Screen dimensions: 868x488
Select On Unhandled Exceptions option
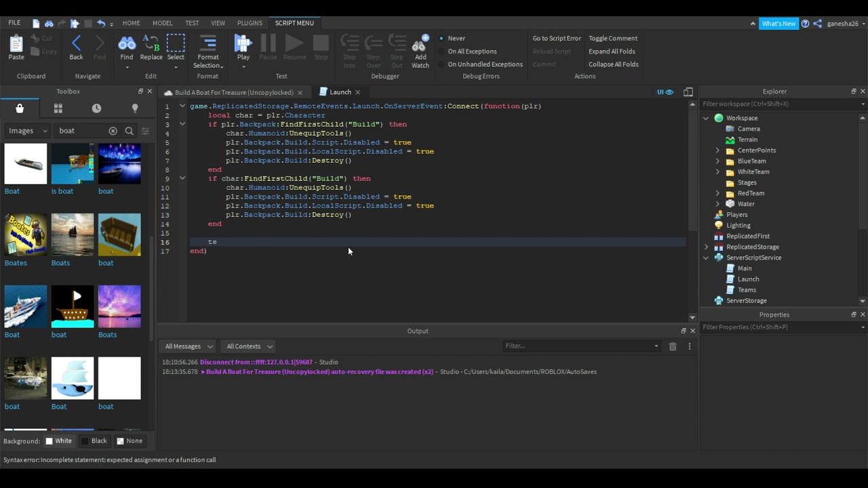pyautogui.click(x=481, y=64)
